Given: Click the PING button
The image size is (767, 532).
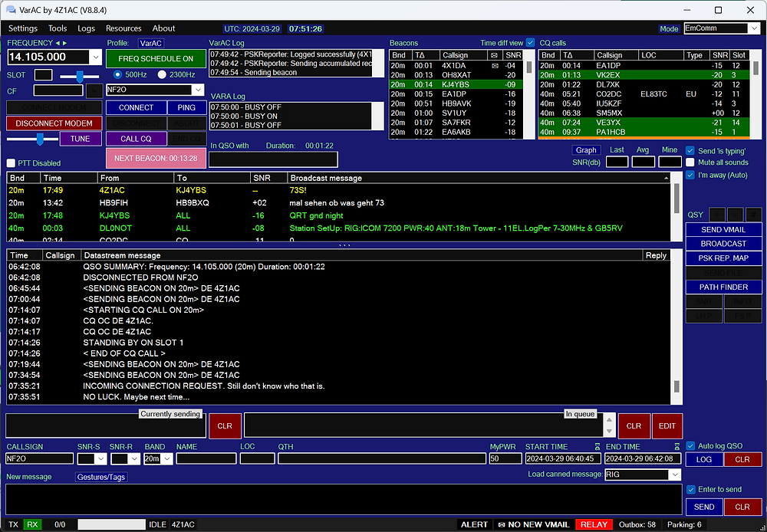Looking at the screenshot, I should pos(186,107).
